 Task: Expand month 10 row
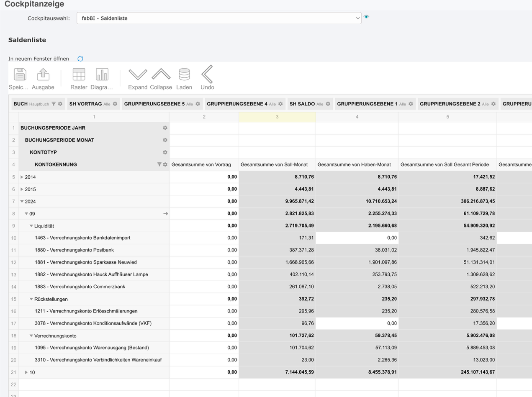pos(27,372)
